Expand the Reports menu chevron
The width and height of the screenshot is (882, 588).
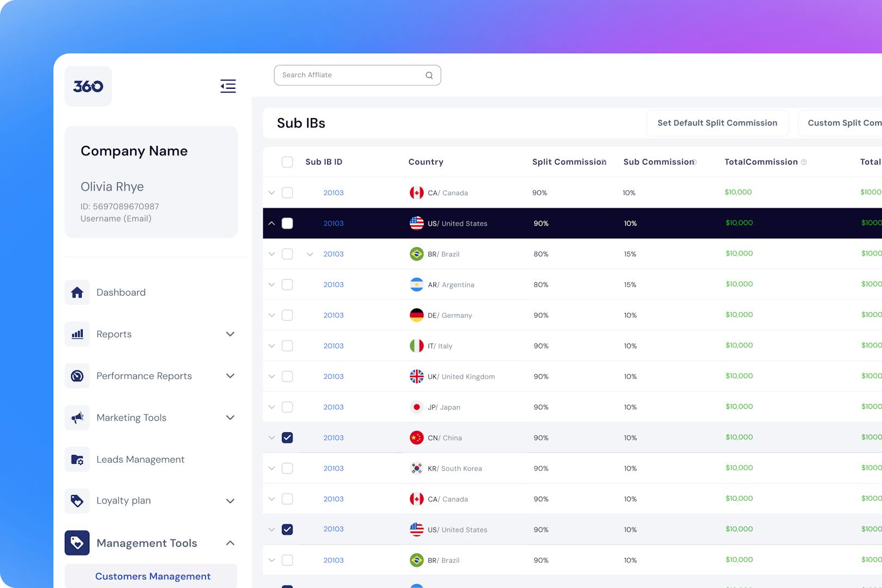click(x=230, y=334)
